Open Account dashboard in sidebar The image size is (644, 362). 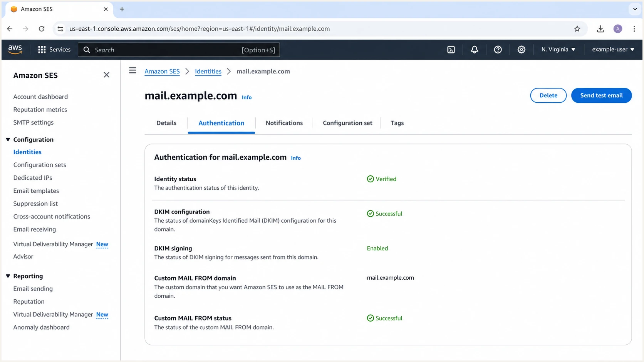click(40, 97)
